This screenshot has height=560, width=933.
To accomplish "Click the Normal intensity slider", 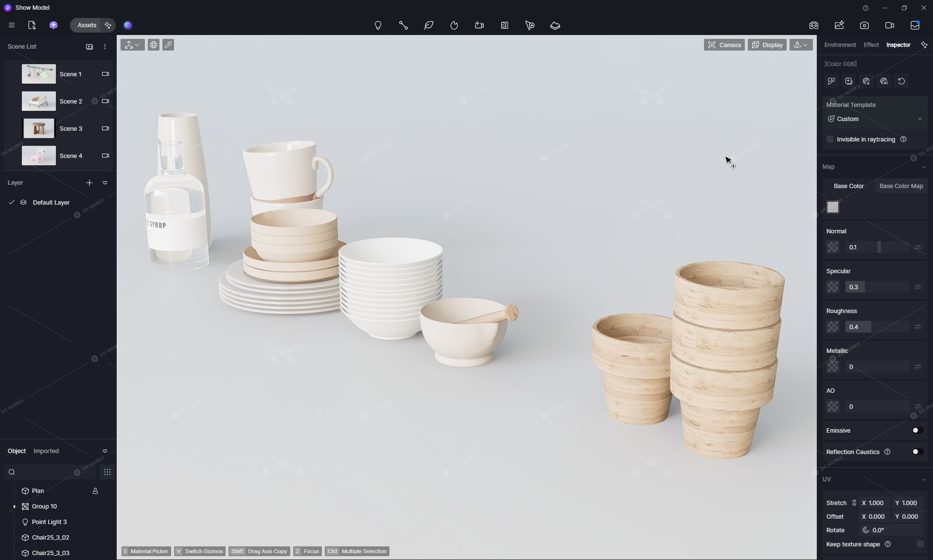I will pyautogui.click(x=877, y=247).
